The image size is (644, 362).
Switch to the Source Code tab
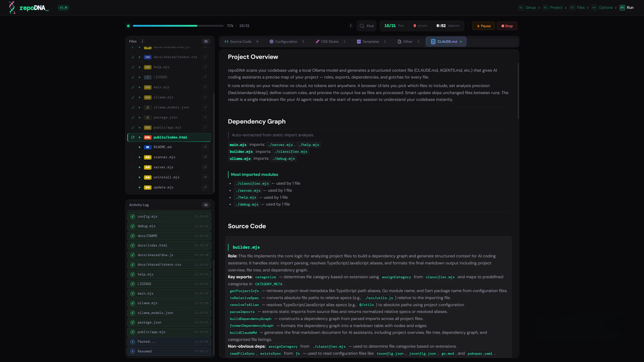point(241,42)
